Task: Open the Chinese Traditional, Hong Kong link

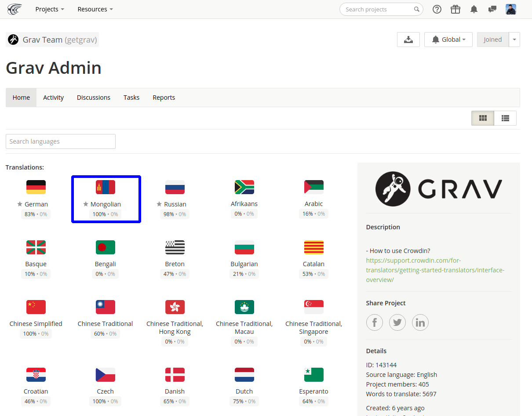Action: (x=175, y=328)
